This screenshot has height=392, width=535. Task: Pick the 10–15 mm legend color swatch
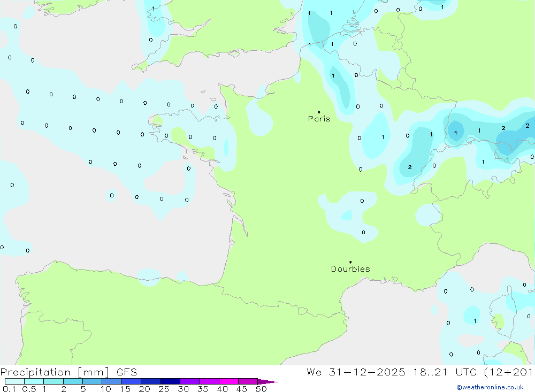[112, 381]
